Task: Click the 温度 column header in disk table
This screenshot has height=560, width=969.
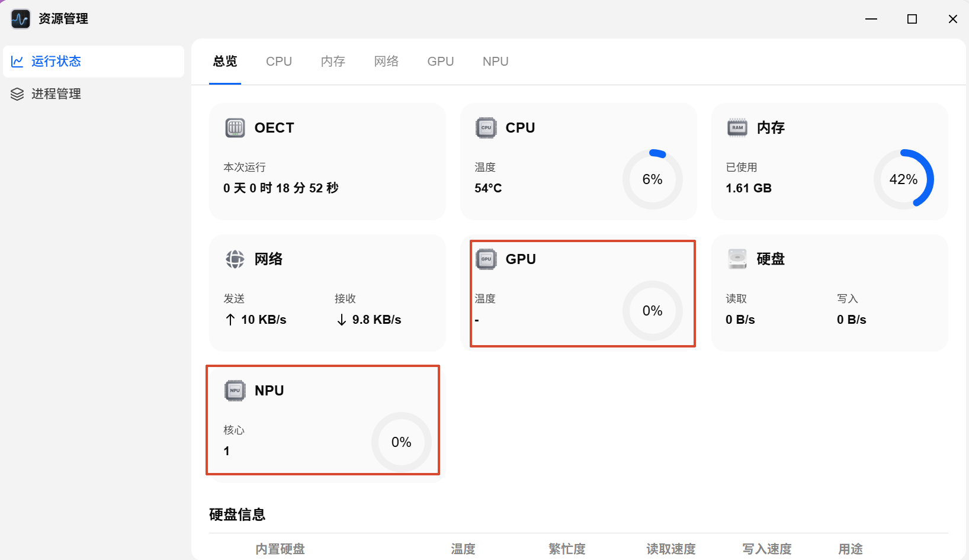Action: click(x=463, y=549)
